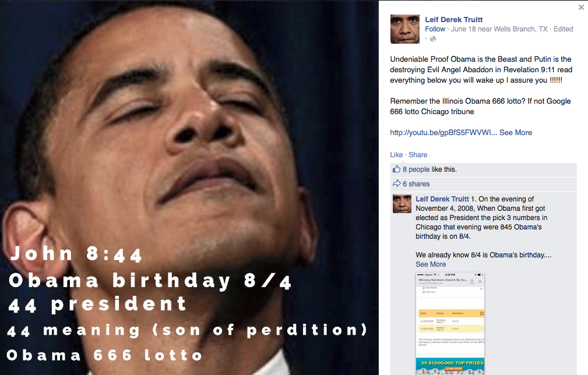Viewport: 588px width, 375px height.
Task: Open the commenter name Leif Derek Truitt
Action: [x=442, y=199]
